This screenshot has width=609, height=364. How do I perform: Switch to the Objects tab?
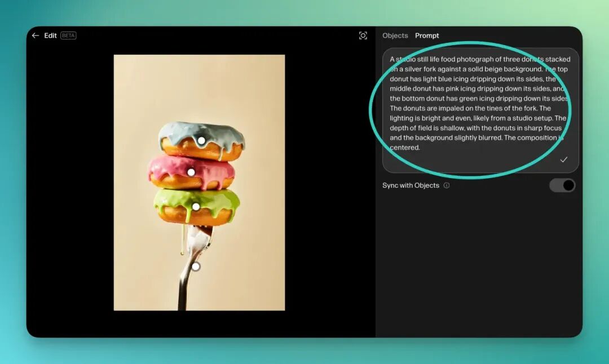point(395,35)
